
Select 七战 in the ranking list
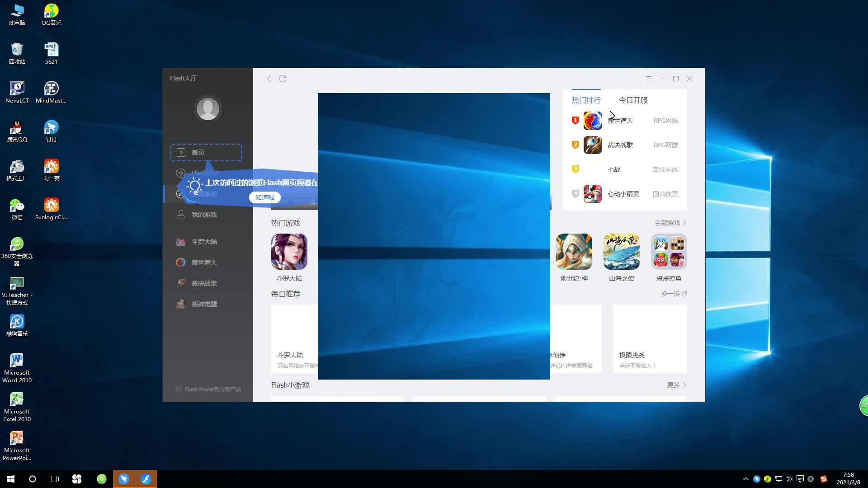(x=614, y=169)
